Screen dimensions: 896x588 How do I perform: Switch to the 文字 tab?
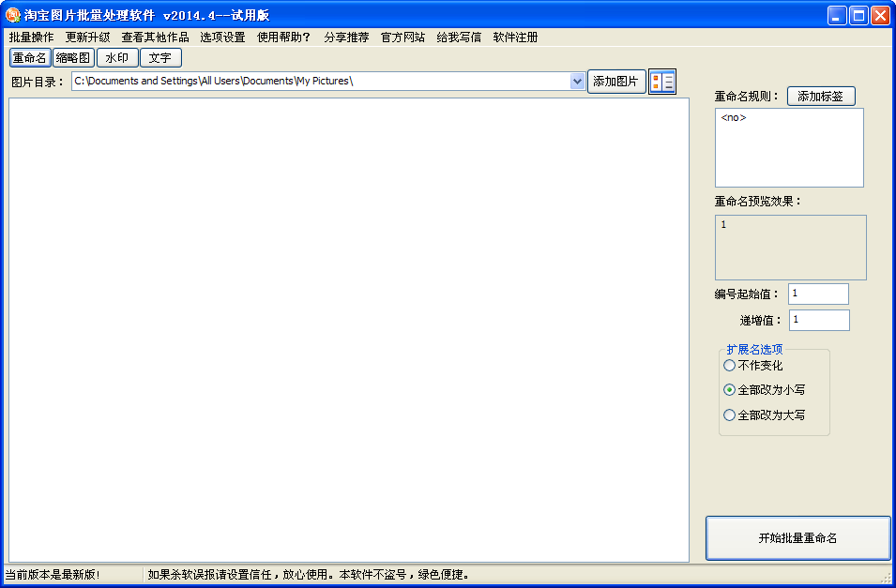point(160,58)
